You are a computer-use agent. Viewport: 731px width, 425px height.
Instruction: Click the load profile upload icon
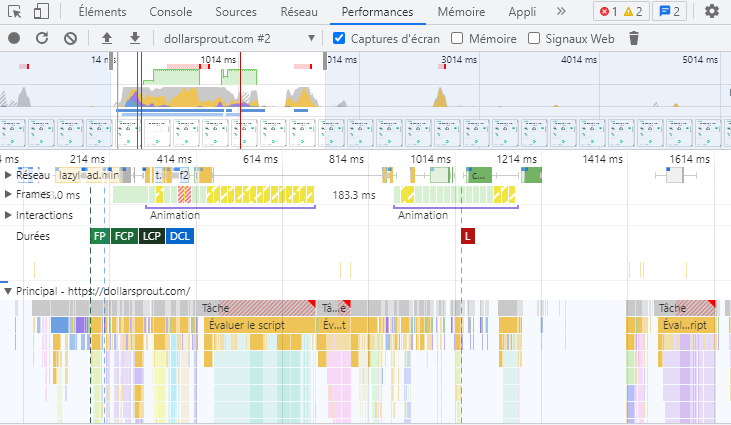click(x=107, y=38)
